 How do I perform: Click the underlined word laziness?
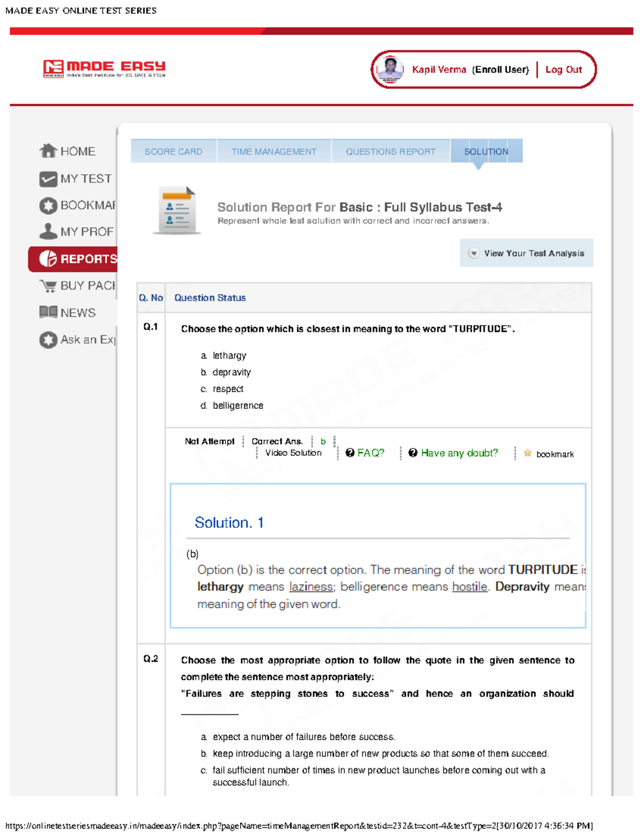pos(311,587)
